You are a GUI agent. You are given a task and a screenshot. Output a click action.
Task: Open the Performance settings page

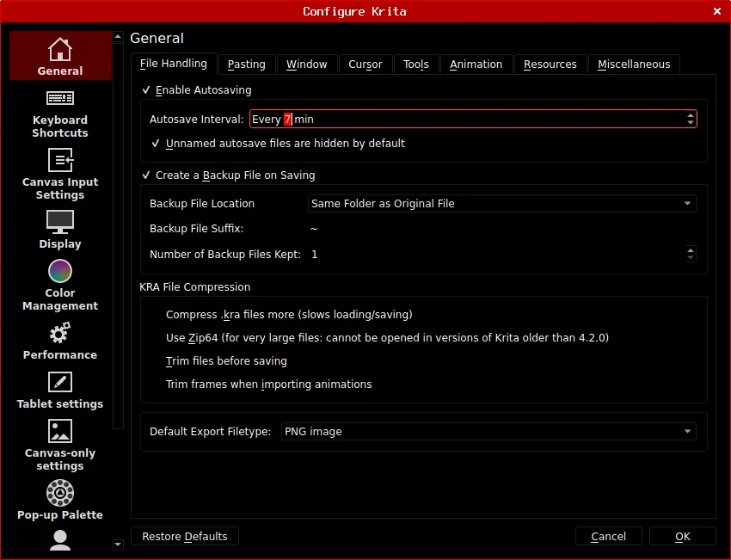click(60, 341)
